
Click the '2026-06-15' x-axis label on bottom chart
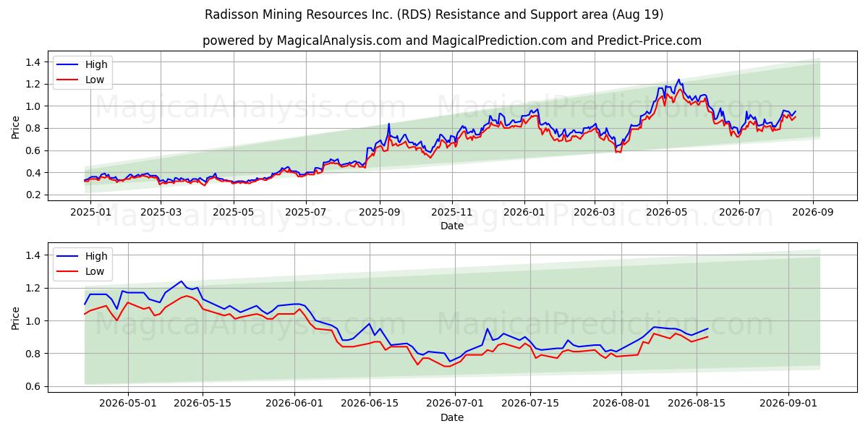(370, 404)
